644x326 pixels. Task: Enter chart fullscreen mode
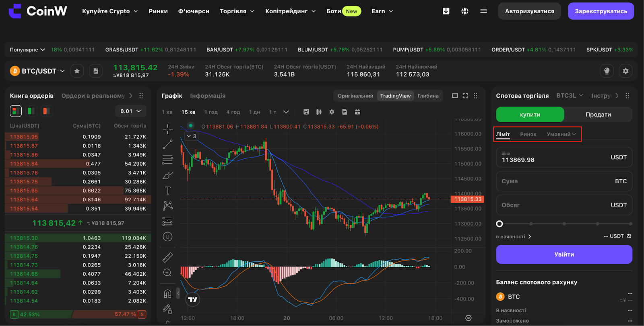[x=465, y=96]
